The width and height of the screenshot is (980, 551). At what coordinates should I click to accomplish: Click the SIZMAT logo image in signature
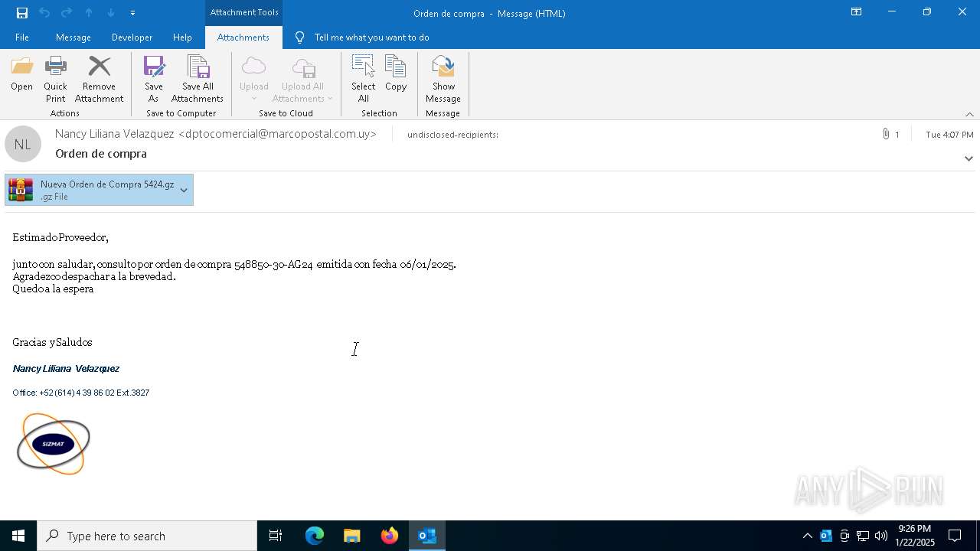pos(53,444)
